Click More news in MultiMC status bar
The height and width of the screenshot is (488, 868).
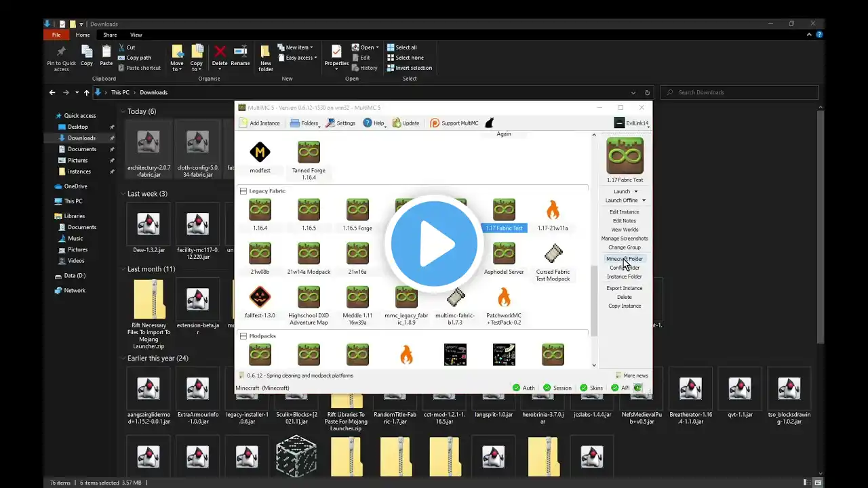632,375
